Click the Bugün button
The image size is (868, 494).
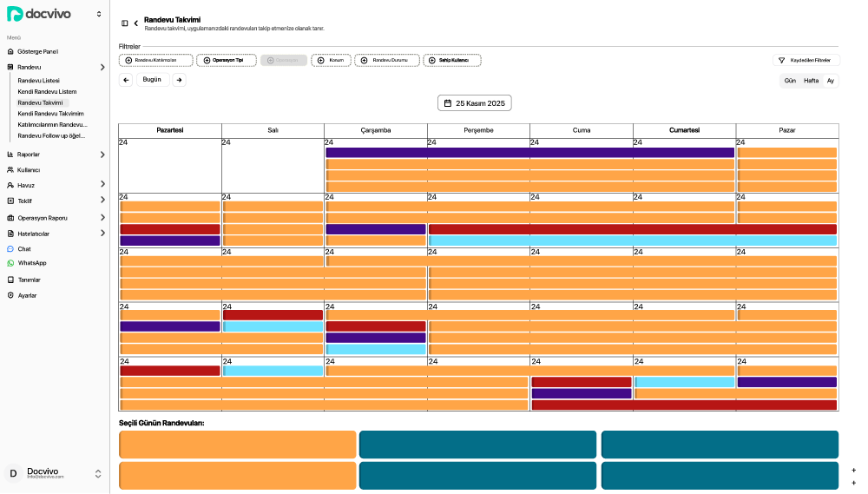pos(152,80)
